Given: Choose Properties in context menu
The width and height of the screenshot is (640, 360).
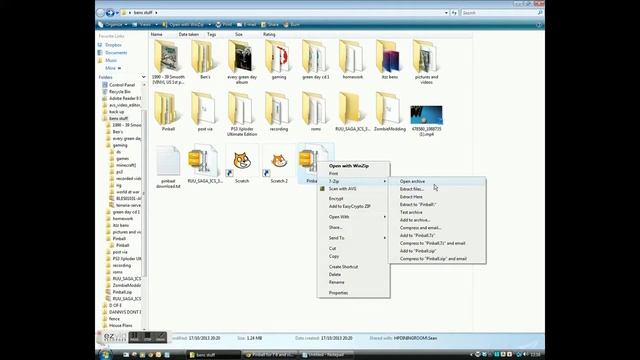Looking at the screenshot, I should pos(353,293).
